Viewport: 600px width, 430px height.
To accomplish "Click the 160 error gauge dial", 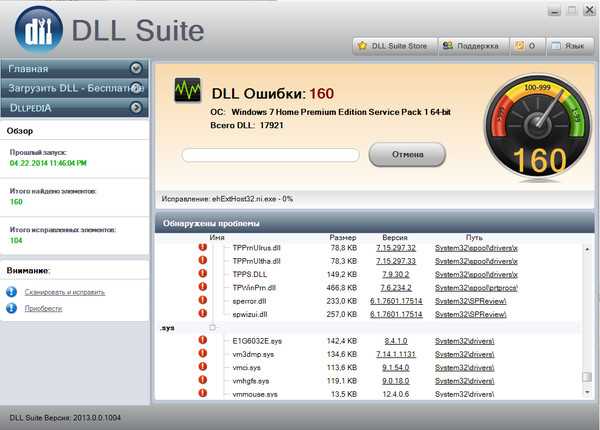I will 538,127.
